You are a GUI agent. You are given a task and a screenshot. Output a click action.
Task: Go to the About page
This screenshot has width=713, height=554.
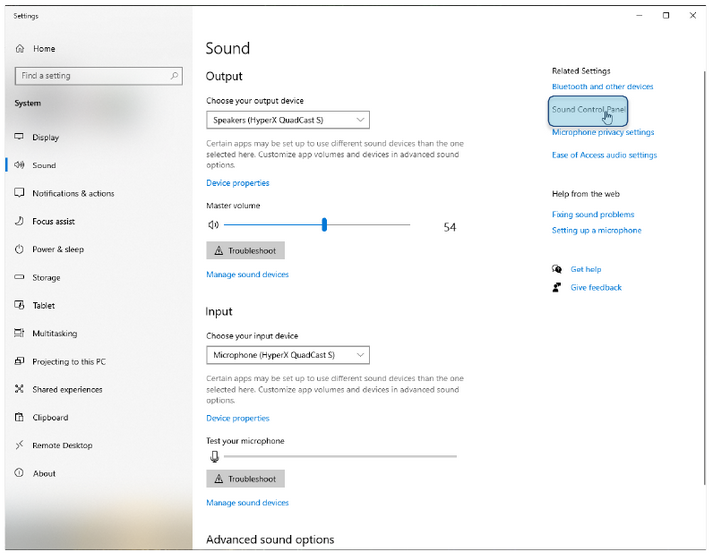[x=44, y=473]
